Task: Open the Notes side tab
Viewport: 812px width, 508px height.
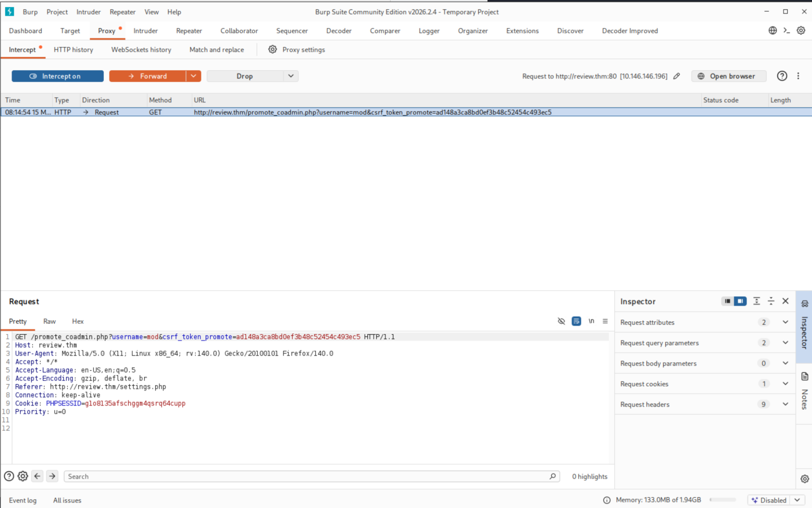Action: (804, 392)
